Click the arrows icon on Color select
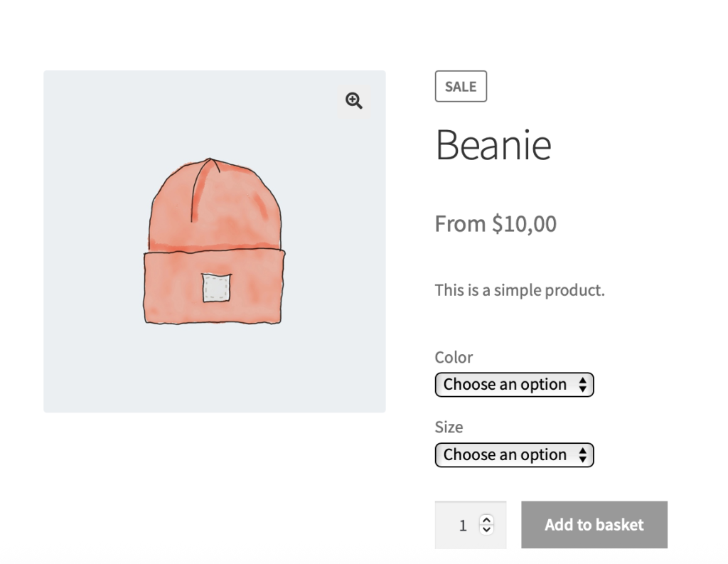 click(x=583, y=385)
